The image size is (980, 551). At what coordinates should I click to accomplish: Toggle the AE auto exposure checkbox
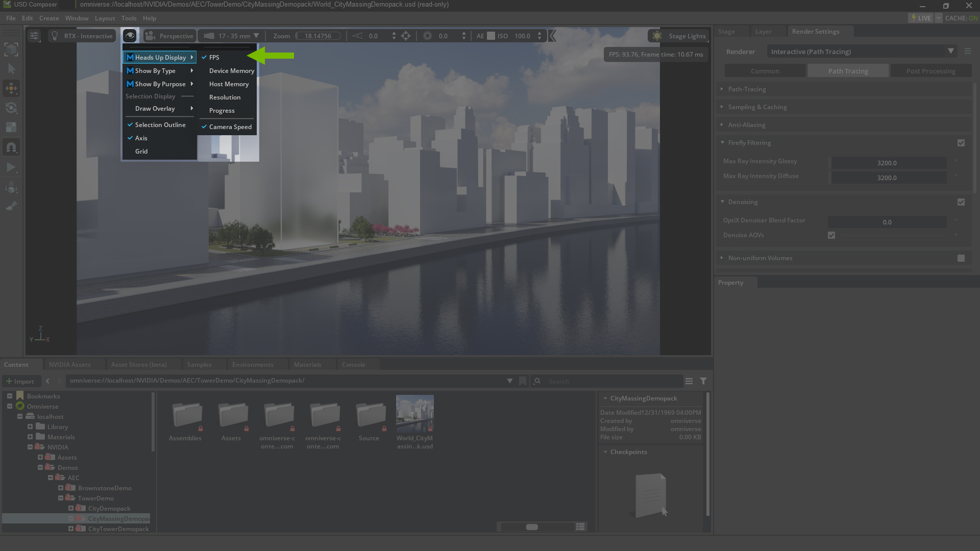pyautogui.click(x=491, y=36)
